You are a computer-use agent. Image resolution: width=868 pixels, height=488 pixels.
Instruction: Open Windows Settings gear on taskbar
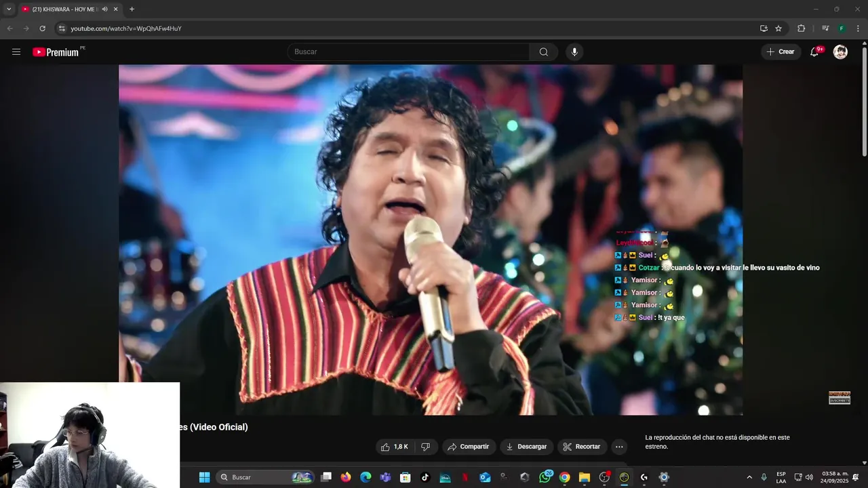(x=664, y=477)
